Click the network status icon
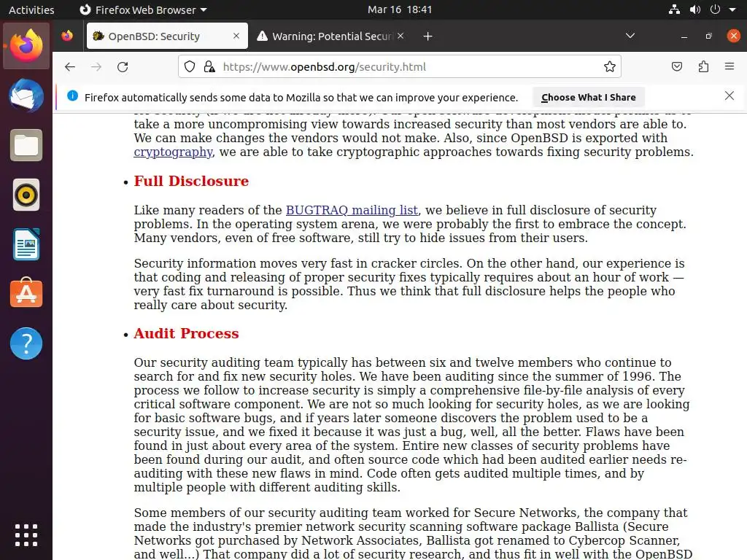The width and height of the screenshot is (747, 560). (x=674, y=9)
